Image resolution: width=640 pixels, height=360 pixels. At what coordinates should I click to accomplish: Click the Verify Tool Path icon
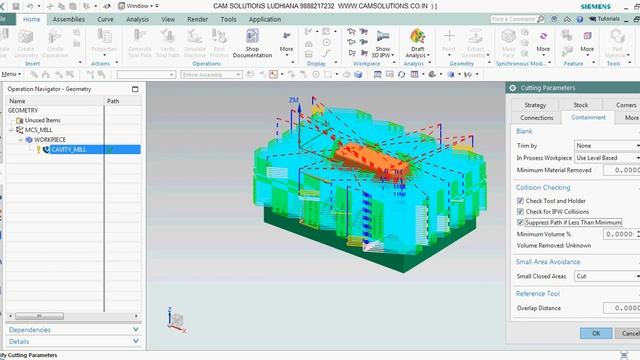click(x=167, y=43)
